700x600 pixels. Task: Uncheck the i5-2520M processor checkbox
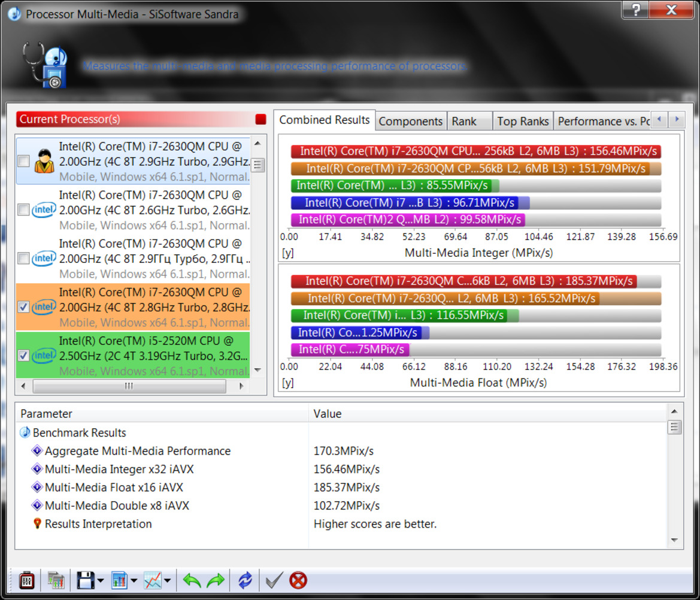[24, 355]
